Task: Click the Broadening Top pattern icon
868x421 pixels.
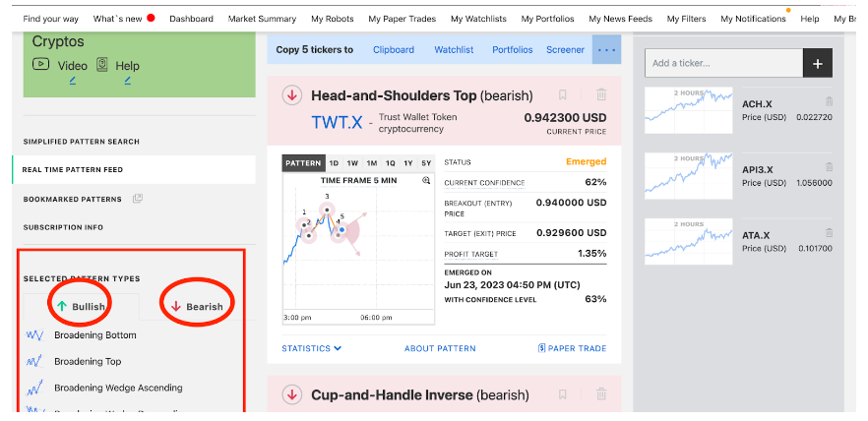Action: pyautogui.click(x=34, y=362)
